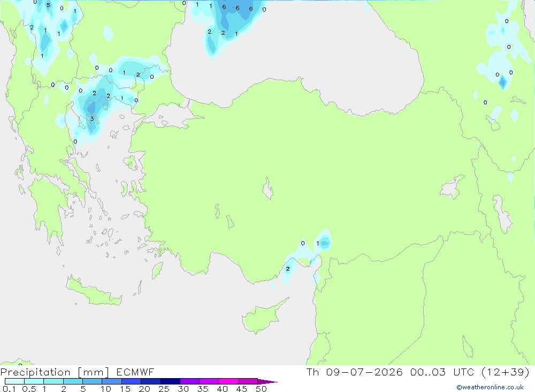Click the "0.5" legend scale label
535x392 pixels.
[x=29, y=389]
